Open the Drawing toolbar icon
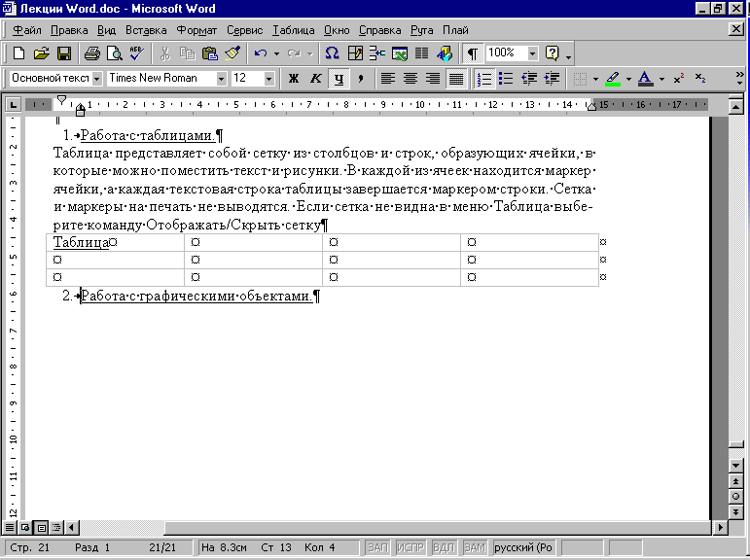Viewport: 750px width, 560px height. pos(445,53)
